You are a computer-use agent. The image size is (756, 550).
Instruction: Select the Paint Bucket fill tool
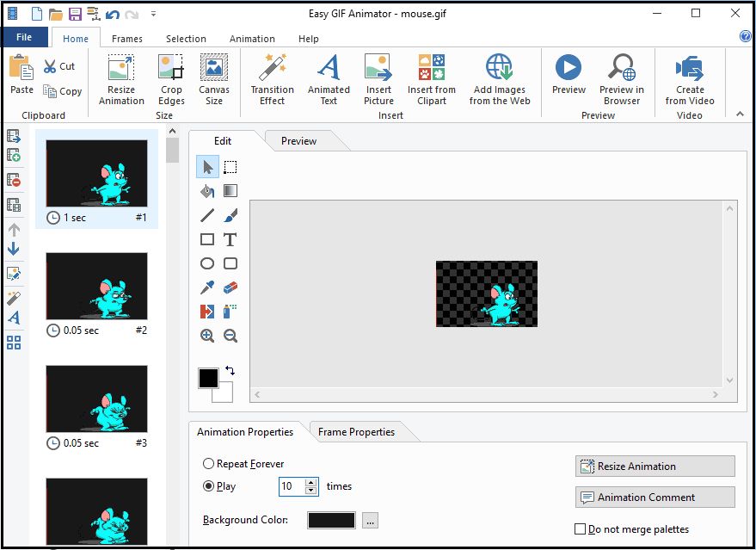click(207, 191)
